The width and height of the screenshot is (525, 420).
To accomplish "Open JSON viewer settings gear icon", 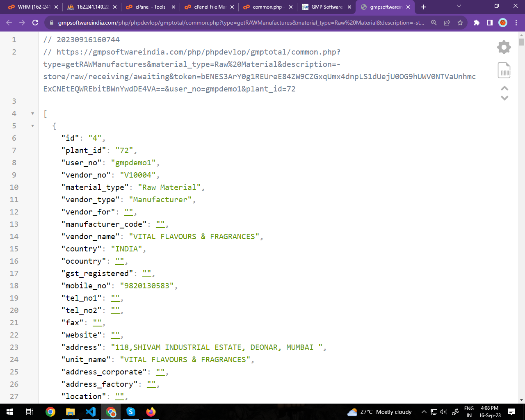I will point(504,47).
